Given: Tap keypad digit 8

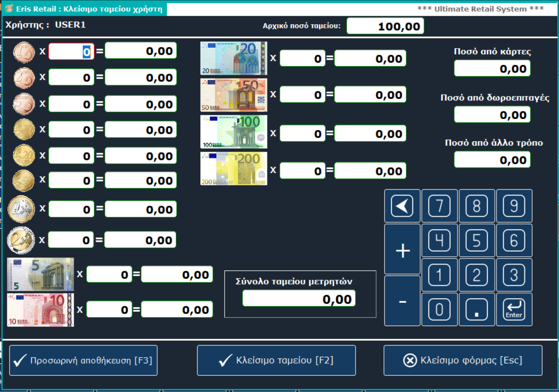Looking at the screenshot, I should point(477,206).
